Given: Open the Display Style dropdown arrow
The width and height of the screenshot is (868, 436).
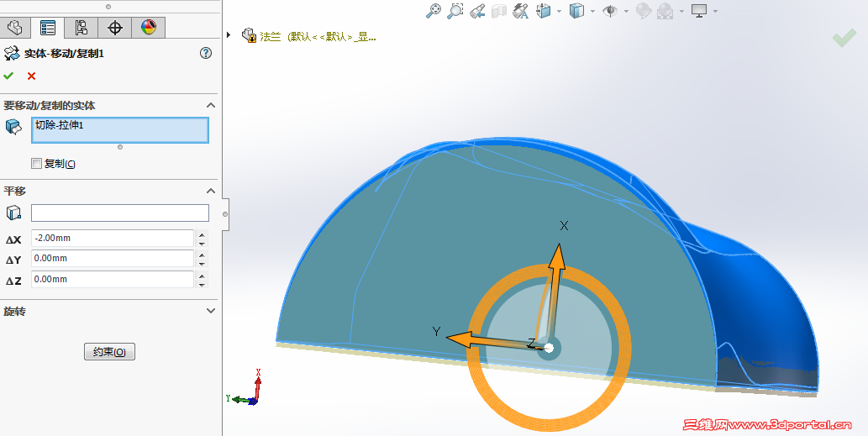Looking at the screenshot, I should coord(592,11).
